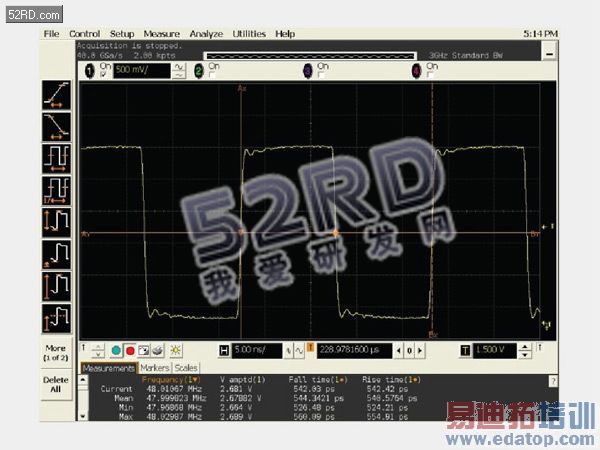Click the wide waveform timebase icon
600x450 pixels.
click(x=299, y=351)
